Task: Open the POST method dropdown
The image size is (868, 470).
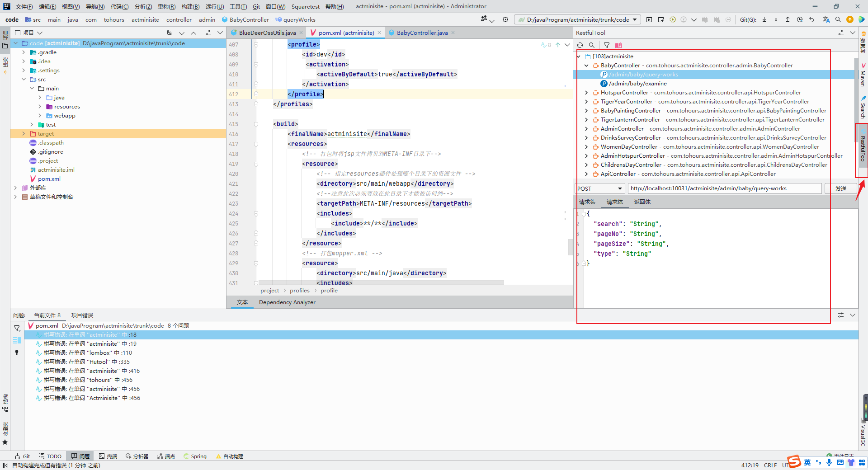Action: pos(600,188)
